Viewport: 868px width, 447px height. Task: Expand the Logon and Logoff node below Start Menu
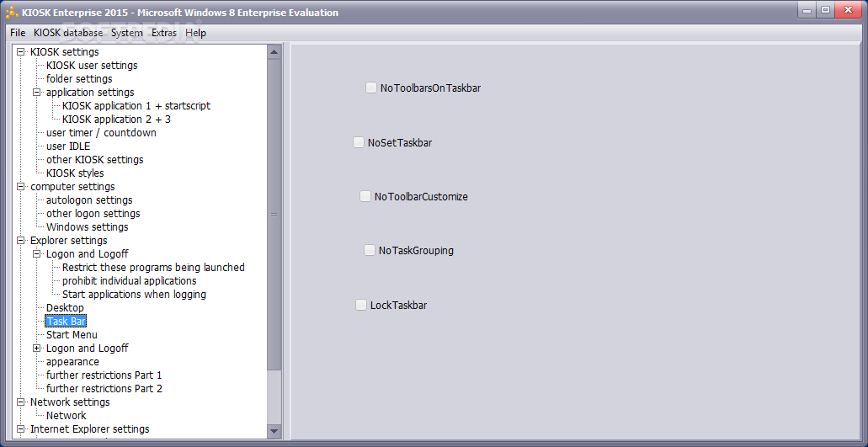37,348
